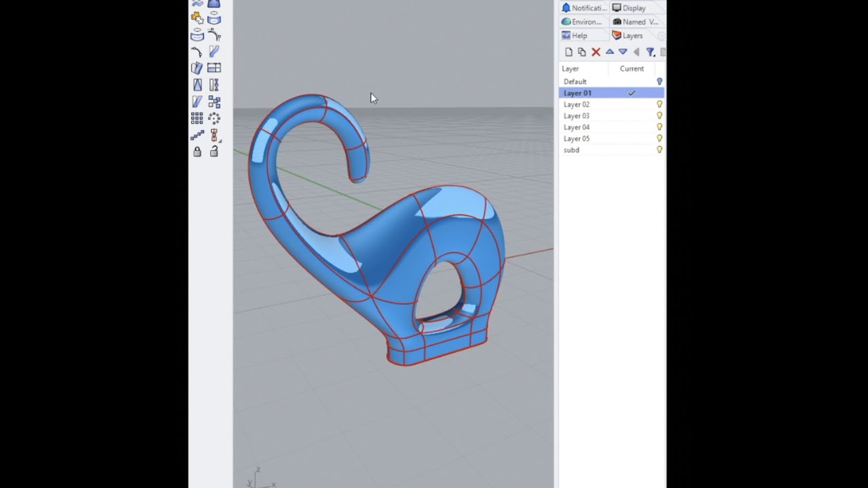Open the layer filter funnel dropdown
The image size is (868, 488).
pos(650,52)
